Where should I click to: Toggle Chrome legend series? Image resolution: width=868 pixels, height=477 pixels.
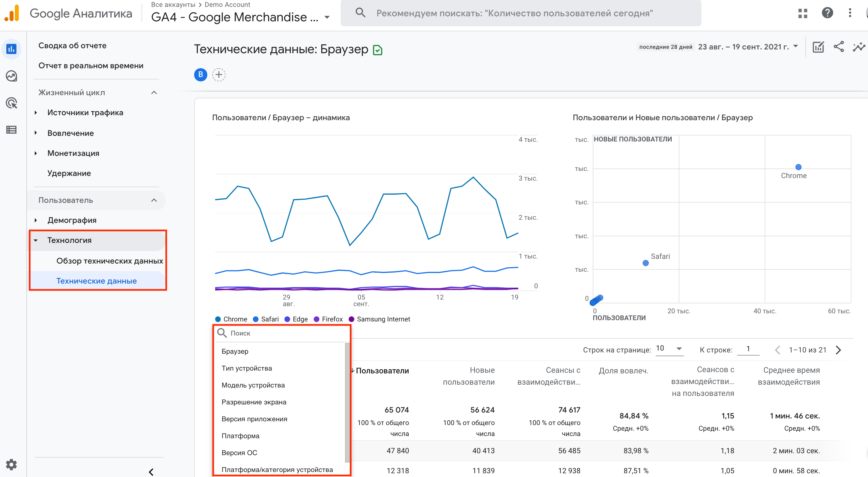click(231, 319)
